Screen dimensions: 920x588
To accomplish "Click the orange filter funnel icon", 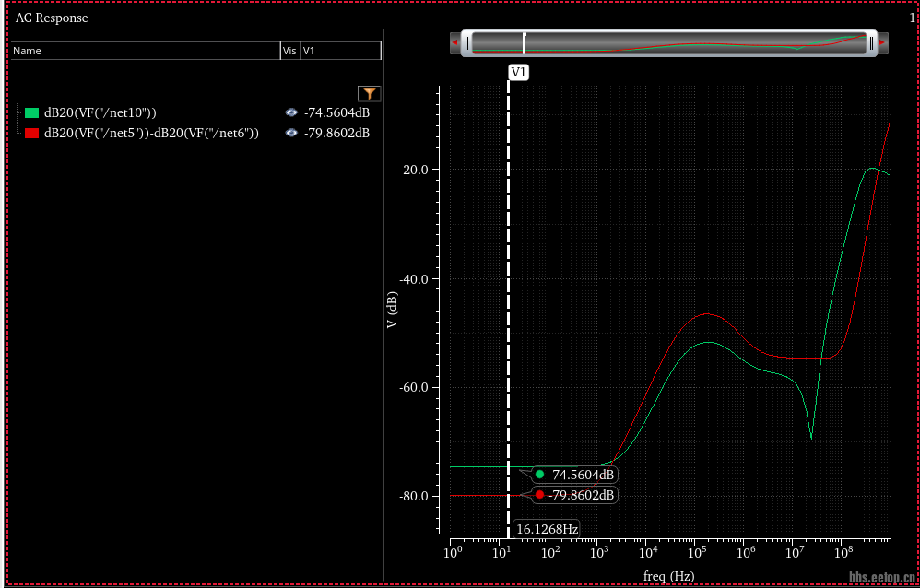I will 369,94.
